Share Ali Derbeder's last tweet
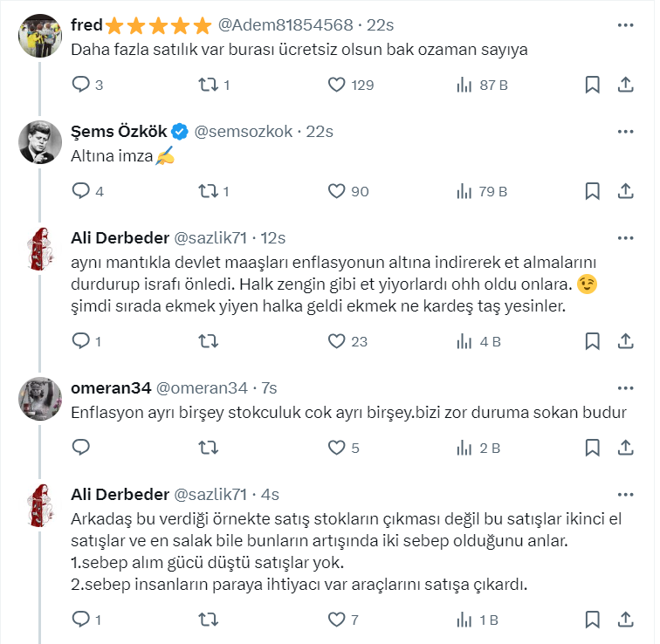660x644 pixels. click(x=625, y=620)
